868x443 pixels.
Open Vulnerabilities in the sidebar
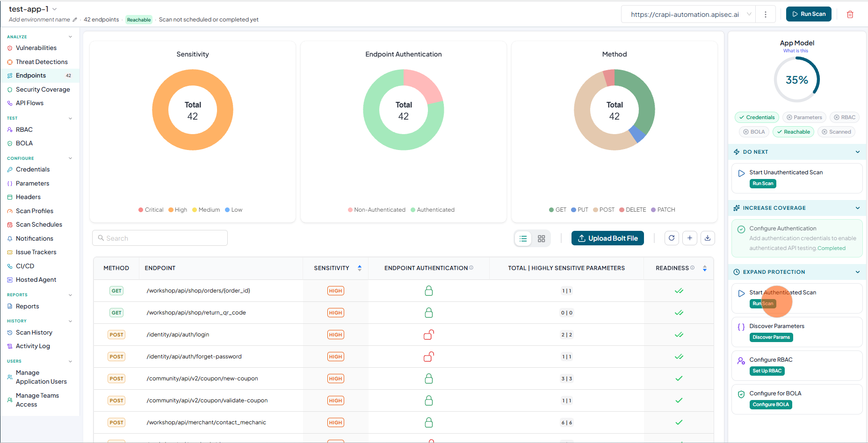tap(36, 48)
